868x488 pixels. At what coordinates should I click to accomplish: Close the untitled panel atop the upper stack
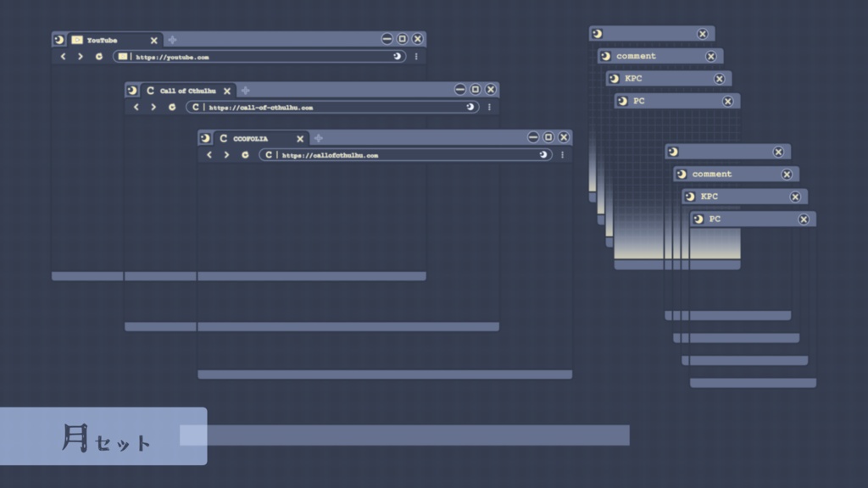click(703, 34)
